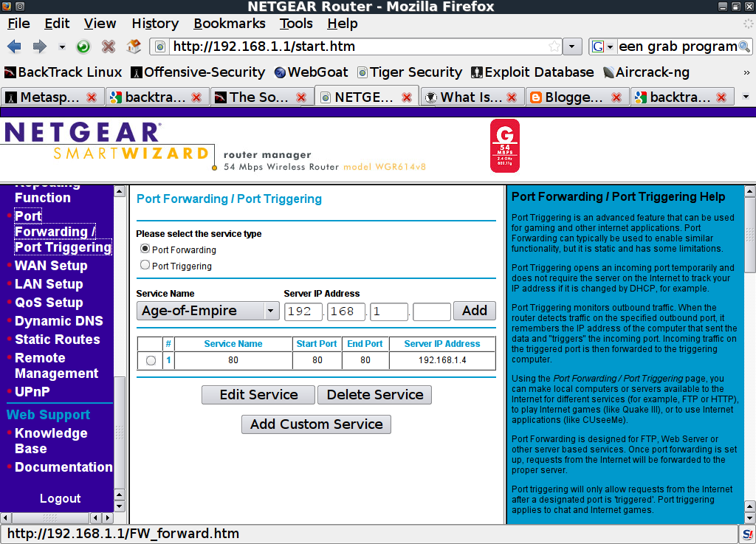The width and height of the screenshot is (756, 544).
Task: Click the Back arrow navigation button
Action: tap(15, 47)
